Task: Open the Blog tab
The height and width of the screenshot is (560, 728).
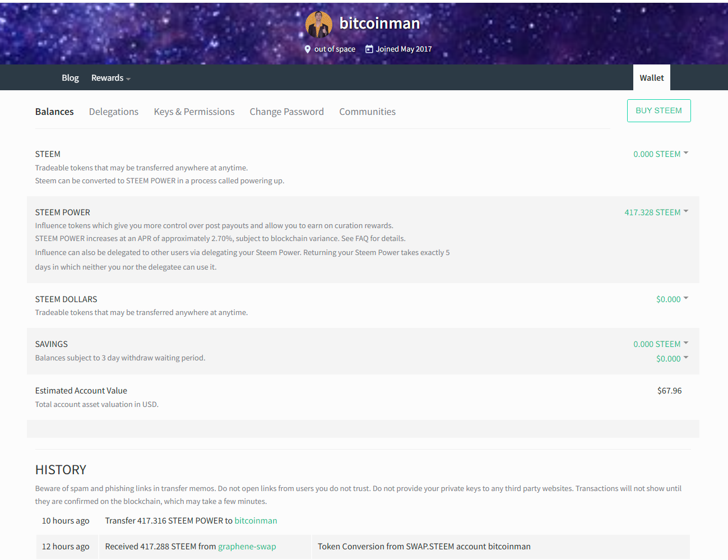Action: tap(70, 78)
